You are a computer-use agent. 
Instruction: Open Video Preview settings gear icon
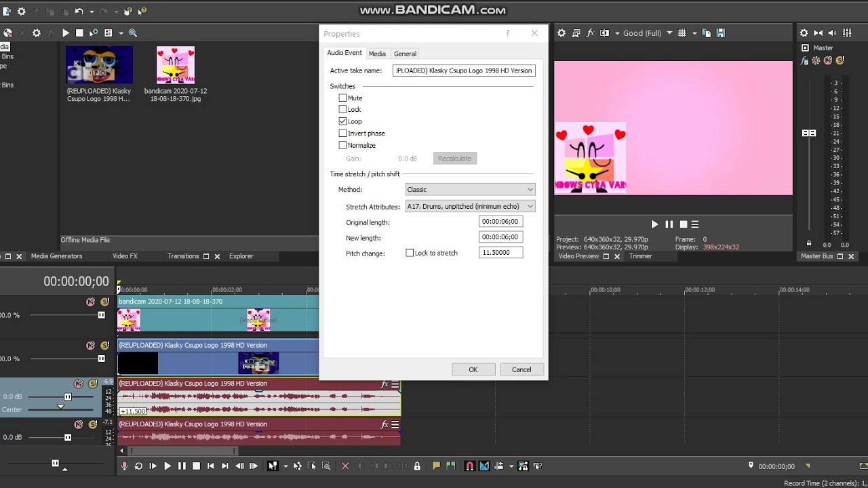561,33
